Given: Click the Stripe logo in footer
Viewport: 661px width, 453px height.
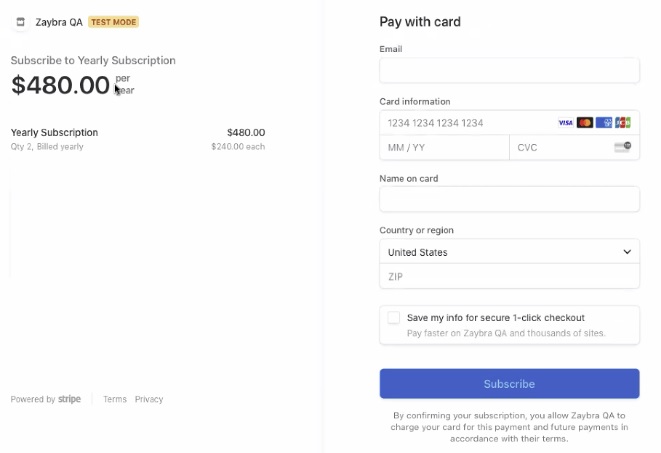Looking at the screenshot, I should pyautogui.click(x=69, y=399).
